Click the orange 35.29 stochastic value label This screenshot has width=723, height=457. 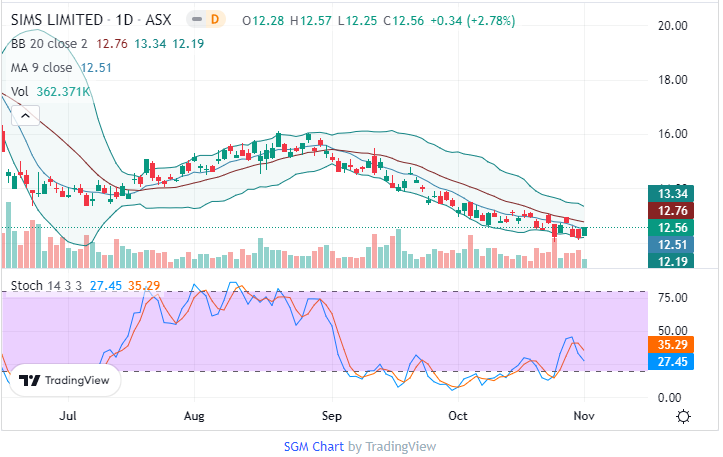[669, 345]
